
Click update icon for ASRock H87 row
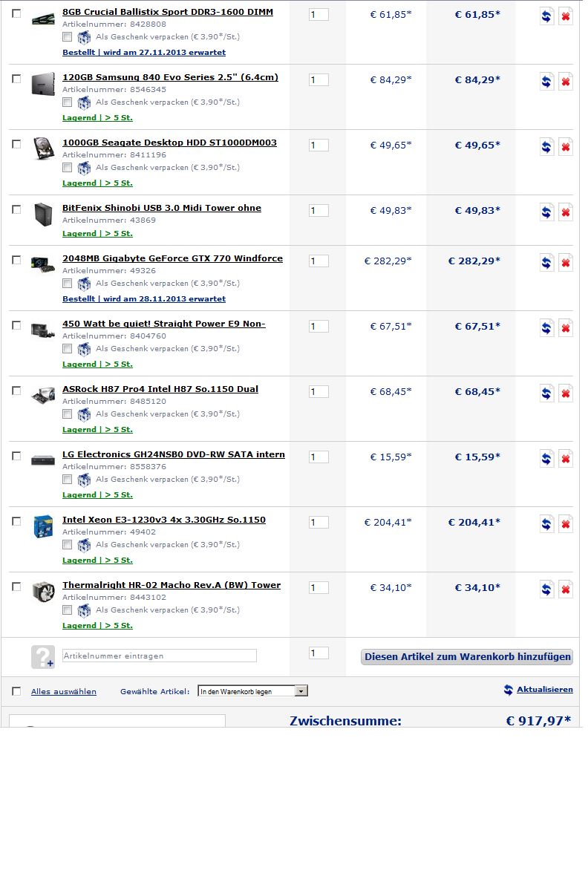(x=546, y=393)
